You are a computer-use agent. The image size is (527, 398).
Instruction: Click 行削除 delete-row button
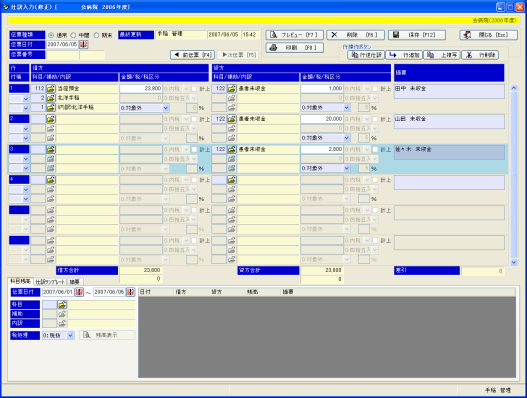[480, 55]
